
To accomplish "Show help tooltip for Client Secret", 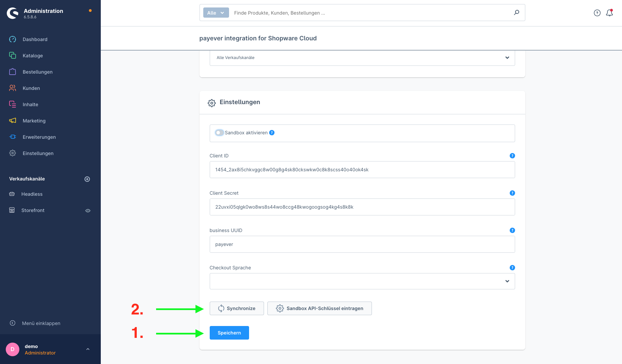I will (512, 193).
